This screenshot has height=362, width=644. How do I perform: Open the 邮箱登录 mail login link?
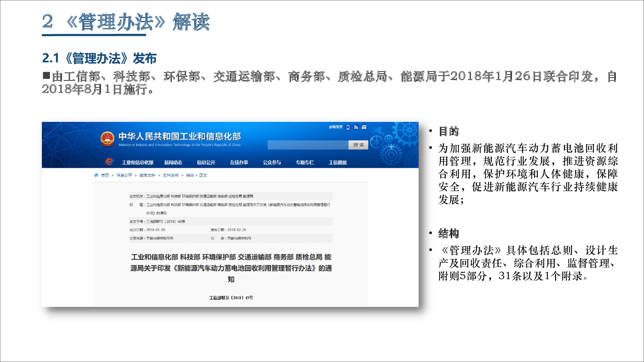pyautogui.click(x=336, y=127)
